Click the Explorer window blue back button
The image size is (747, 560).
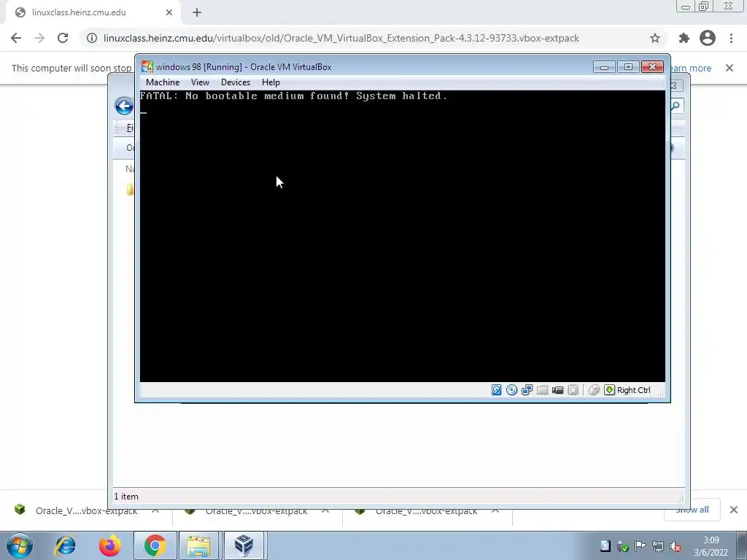[x=124, y=106]
